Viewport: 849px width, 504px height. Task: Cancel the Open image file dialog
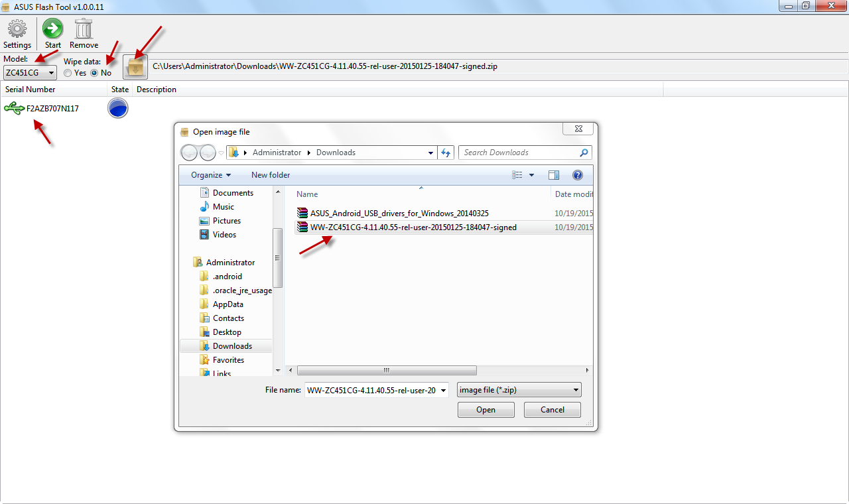coord(553,410)
